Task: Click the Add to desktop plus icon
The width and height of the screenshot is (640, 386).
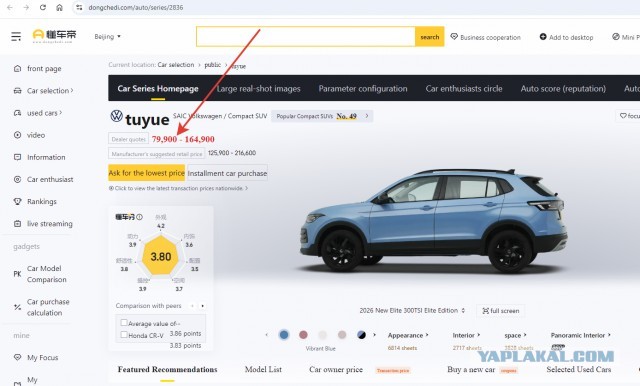Action: pyautogui.click(x=543, y=37)
